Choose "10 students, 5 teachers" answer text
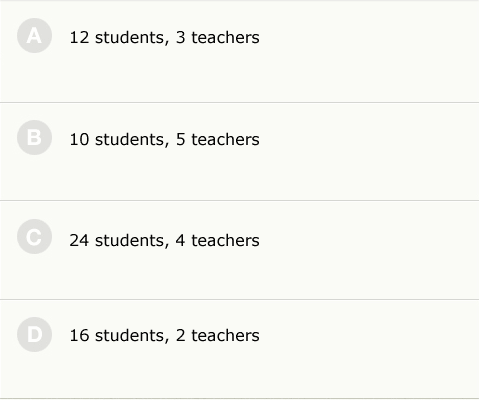479x400 pixels. tap(164, 139)
